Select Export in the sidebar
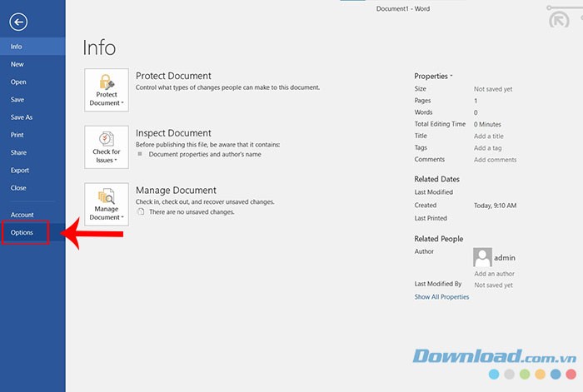The image size is (583, 392). [x=20, y=170]
